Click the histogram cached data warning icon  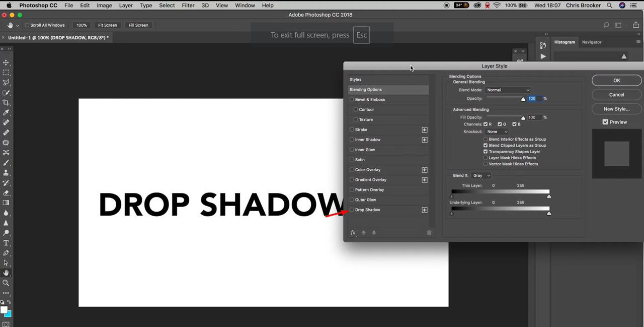point(624,56)
